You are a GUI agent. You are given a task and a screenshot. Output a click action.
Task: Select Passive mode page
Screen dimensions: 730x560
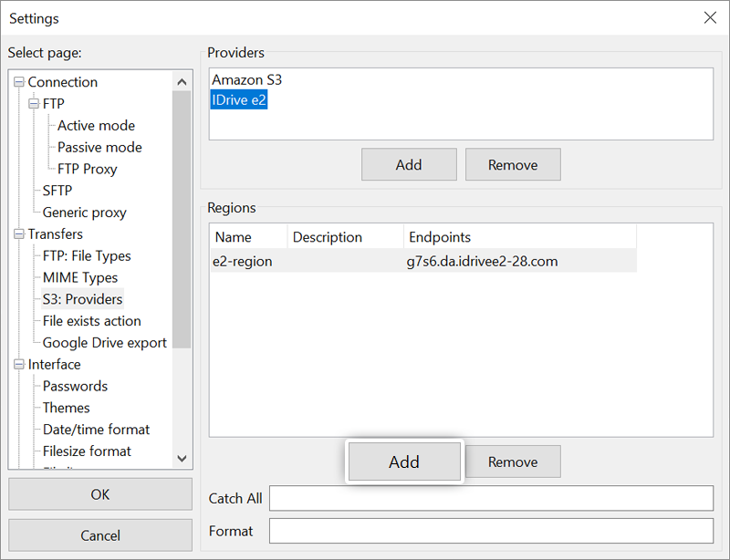point(99,147)
